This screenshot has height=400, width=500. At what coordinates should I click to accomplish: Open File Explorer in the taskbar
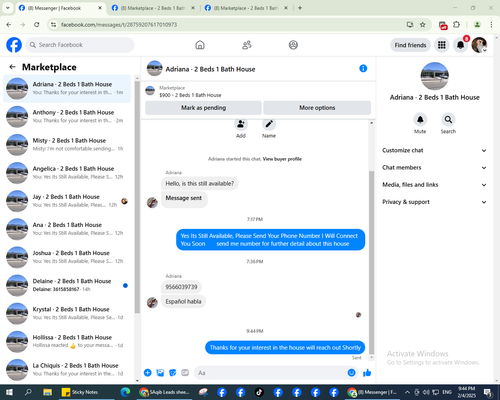pos(47,392)
